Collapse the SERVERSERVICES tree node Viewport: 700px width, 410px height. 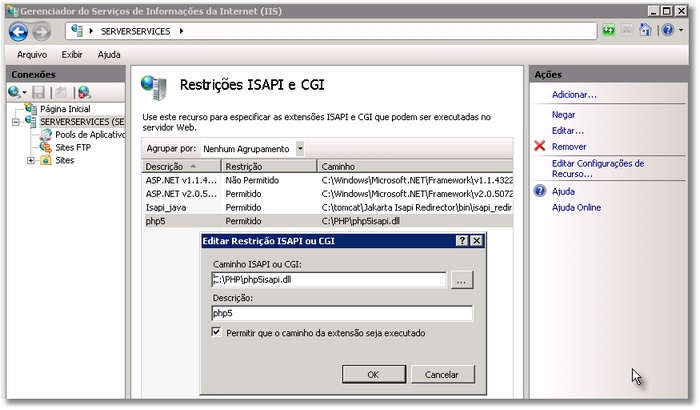[17, 122]
